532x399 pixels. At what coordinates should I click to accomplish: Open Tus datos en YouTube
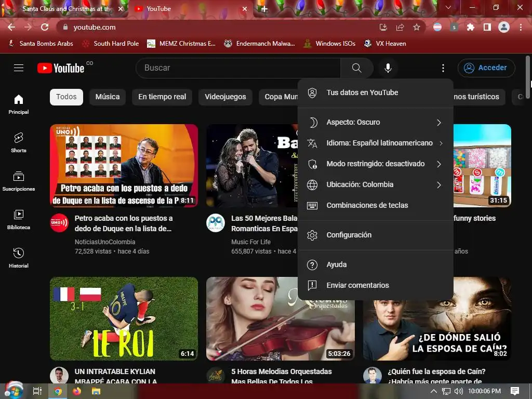(x=376, y=92)
